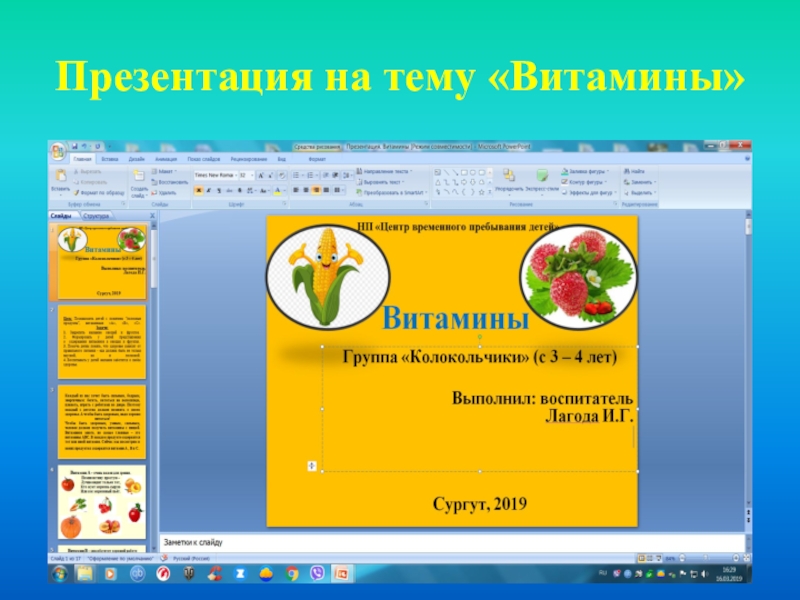Open Viber from Windows taskbar
Viewport: 800px width, 600px height.
317,573
